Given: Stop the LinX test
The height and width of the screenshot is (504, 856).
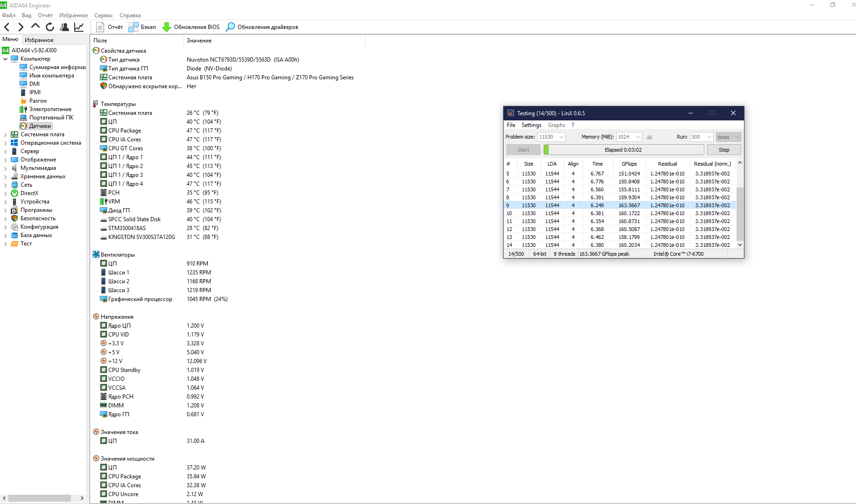Looking at the screenshot, I should click(x=723, y=150).
